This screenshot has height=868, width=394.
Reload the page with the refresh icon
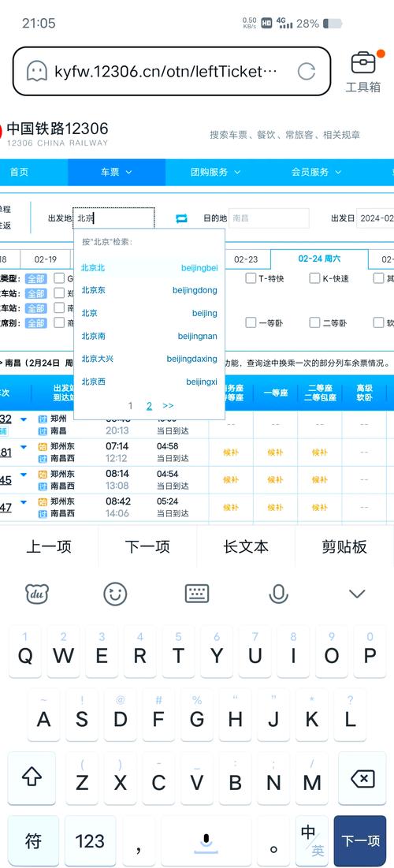point(306,72)
